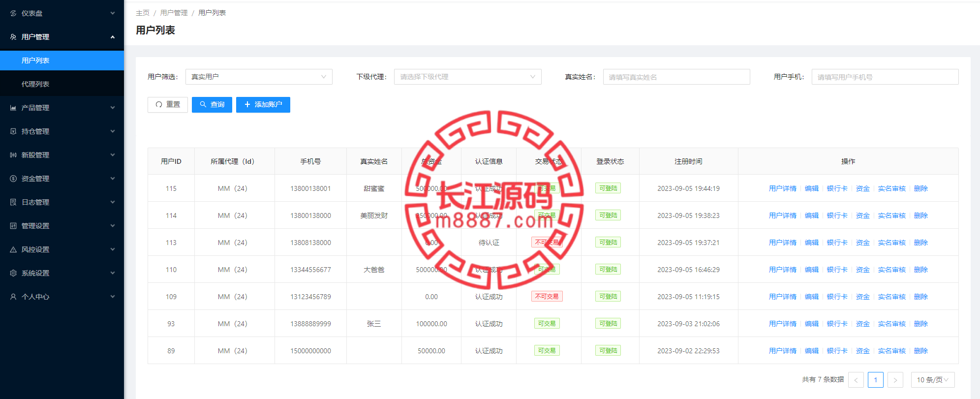Expand the 产品管理 menu chevron
Screen dimensions: 980x399
coord(113,108)
